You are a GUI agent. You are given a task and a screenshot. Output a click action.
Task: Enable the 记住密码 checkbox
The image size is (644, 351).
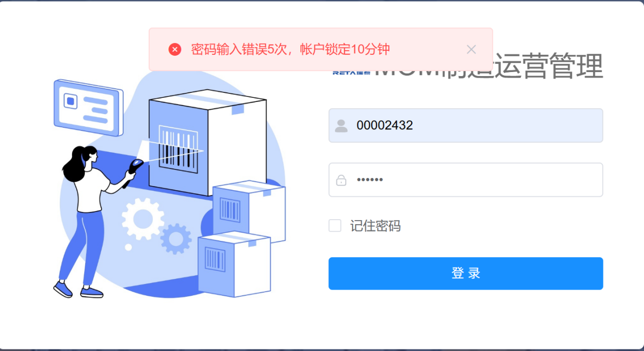coord(335,226)
